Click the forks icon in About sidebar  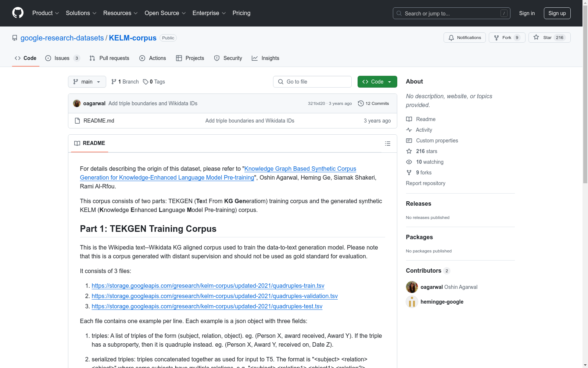click(409, 173)
